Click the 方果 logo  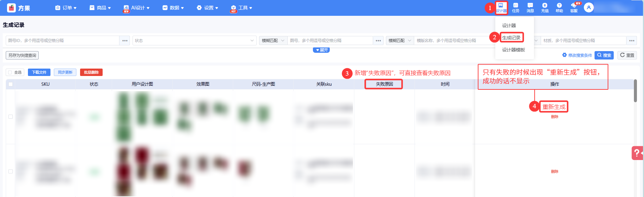(x=19, y=8)
